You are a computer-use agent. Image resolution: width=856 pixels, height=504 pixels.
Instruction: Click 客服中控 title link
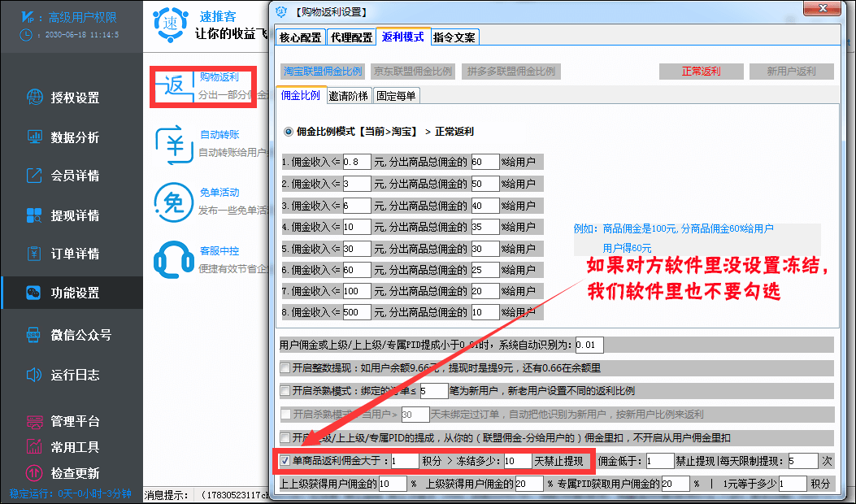pyautogui.click(x=219, y=250)
